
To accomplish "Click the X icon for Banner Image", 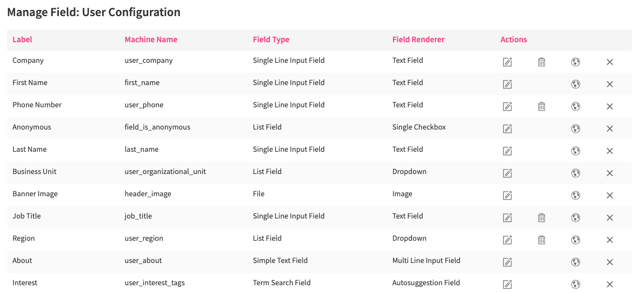I will (610, 195).
